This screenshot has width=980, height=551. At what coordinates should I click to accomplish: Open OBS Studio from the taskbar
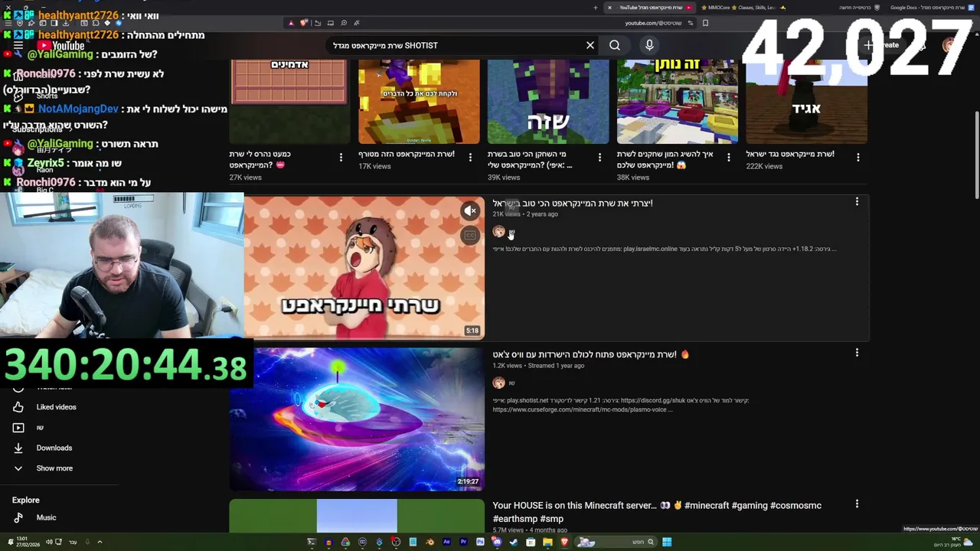pos(396,542)
